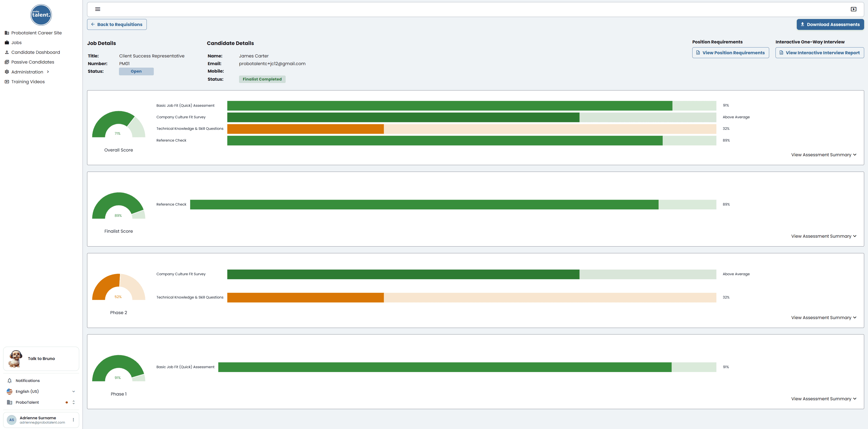
Task: Click the Training Videos play icon
Action: 7,82
